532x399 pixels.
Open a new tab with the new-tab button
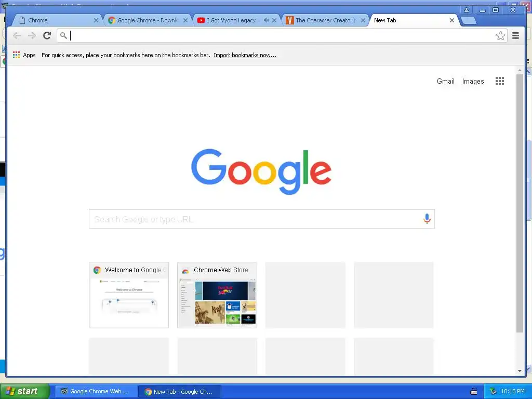coord(469,21)
